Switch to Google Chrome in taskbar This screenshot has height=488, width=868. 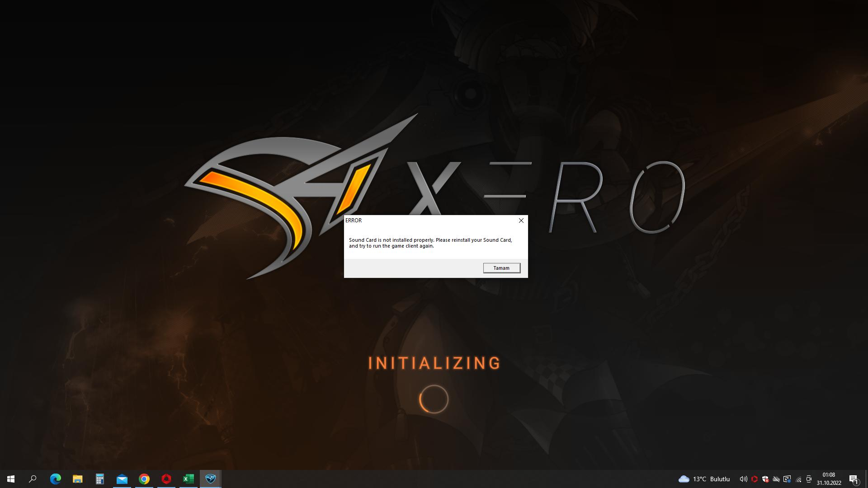(144, 479)
